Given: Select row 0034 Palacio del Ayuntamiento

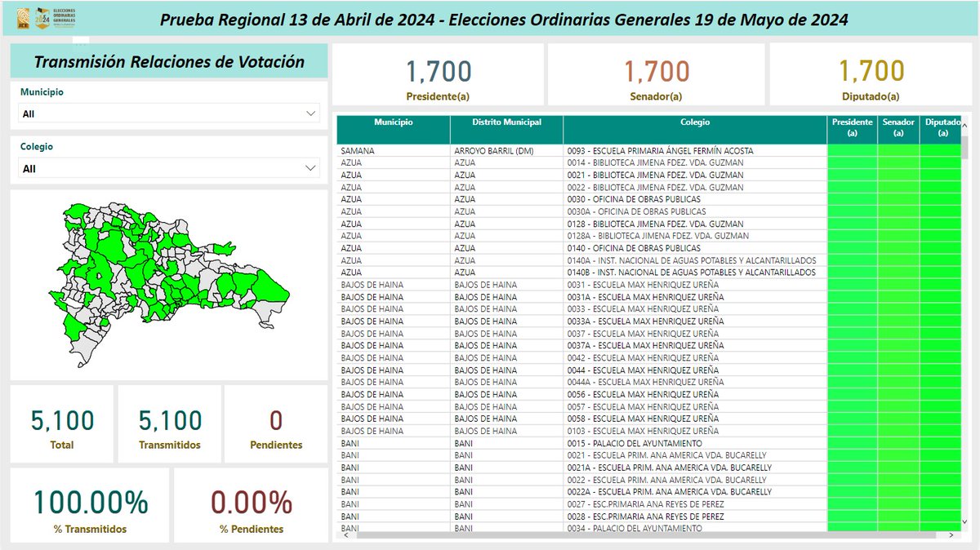Looking at the screenshot, I should [649, 528].
